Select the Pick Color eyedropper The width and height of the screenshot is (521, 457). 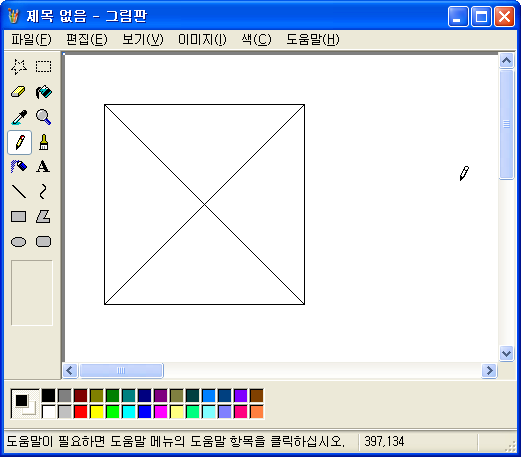point(19,117)
